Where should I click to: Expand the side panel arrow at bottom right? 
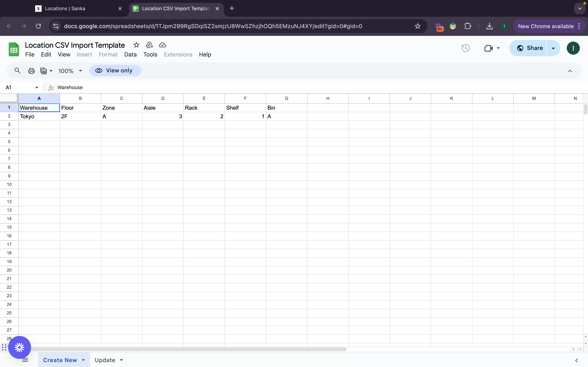coord(576,360)
